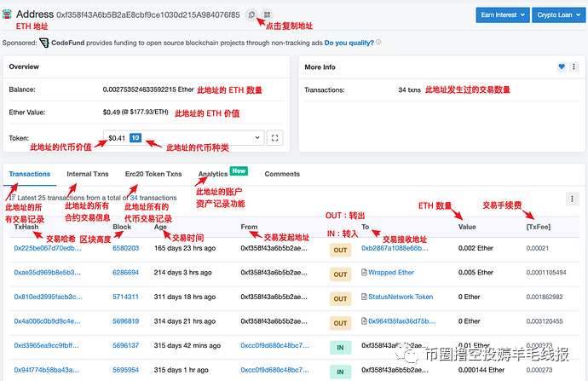Click the Ethereum address blockie icon

[9, 15]
